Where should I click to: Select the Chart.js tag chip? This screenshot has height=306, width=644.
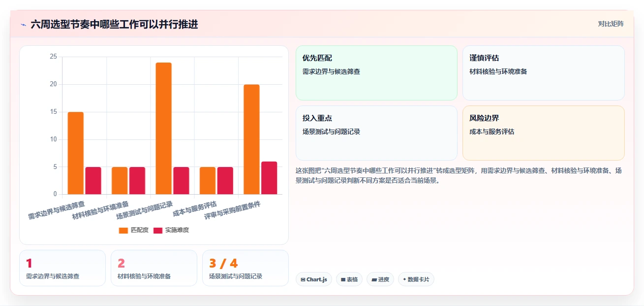coord(314,279)
